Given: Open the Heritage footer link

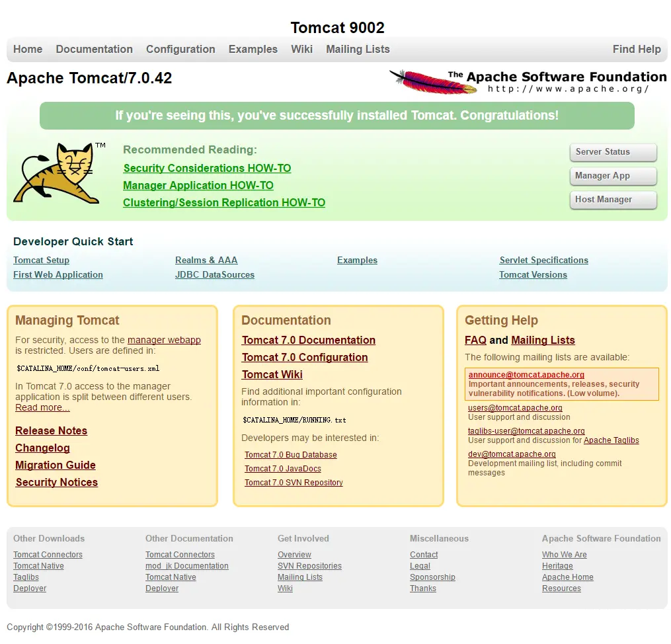Looking at the screenshot, I should click(557, 566).
